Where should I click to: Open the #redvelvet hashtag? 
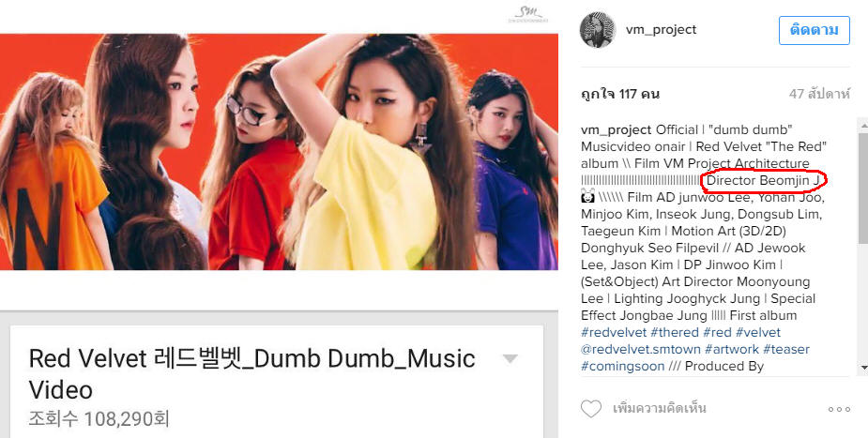tap(614, 332)
